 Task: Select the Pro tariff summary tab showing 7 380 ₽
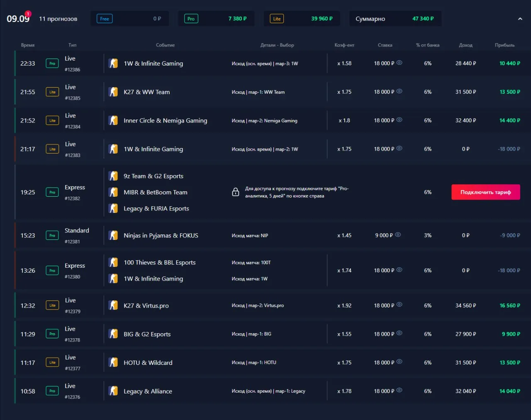click(216, 19)
